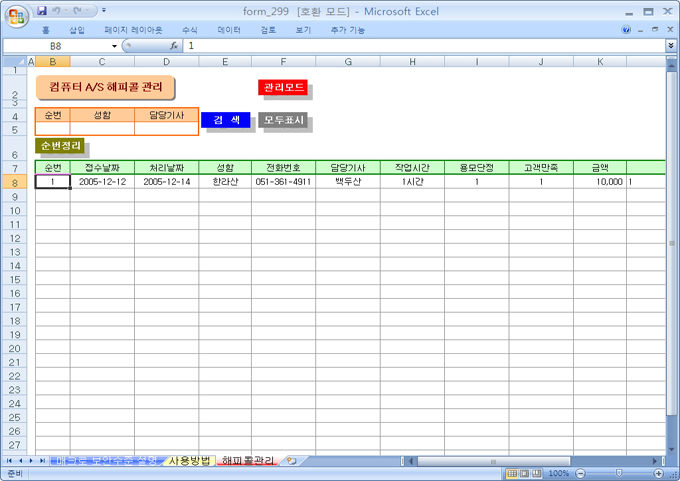Image resolution: width=680 pixels, height=481 pixels.
Task: Click the insert function fx icon
Action: pos(173,46)
